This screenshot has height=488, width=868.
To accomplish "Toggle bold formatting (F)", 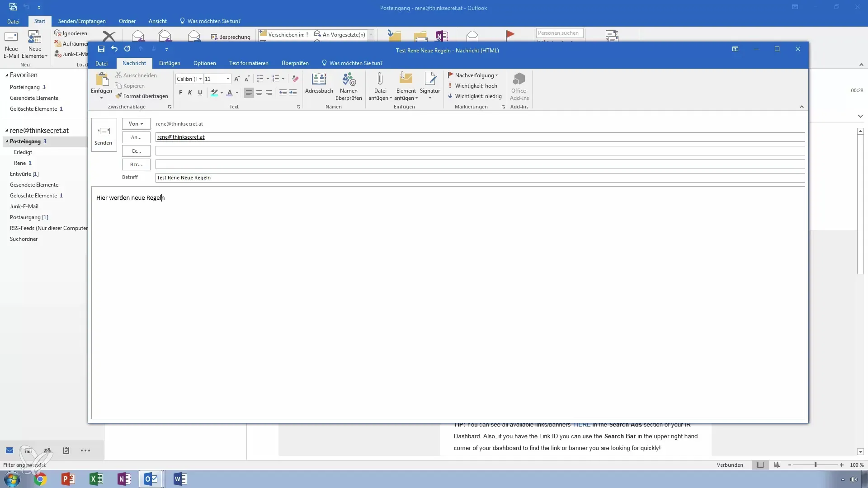I will click(x=180, y=93).
